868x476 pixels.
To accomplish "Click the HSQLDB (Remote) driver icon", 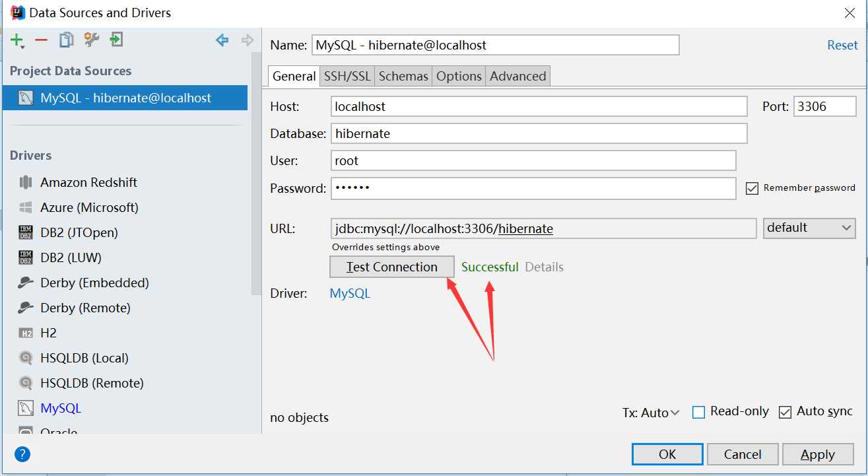I will click(x=26, y=383).
